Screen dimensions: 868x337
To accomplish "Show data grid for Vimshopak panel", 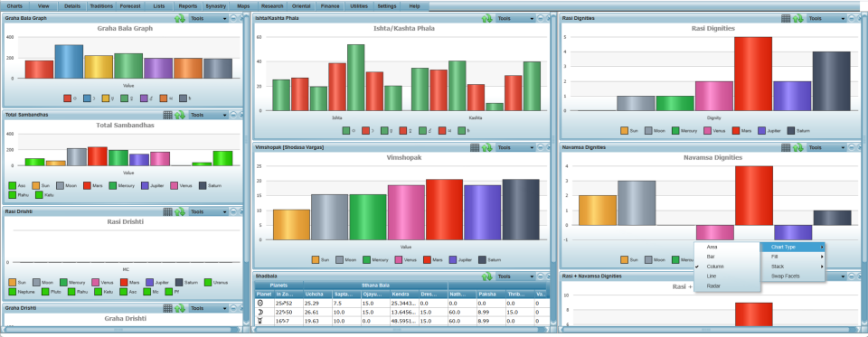I will click(x=475, y=148).
